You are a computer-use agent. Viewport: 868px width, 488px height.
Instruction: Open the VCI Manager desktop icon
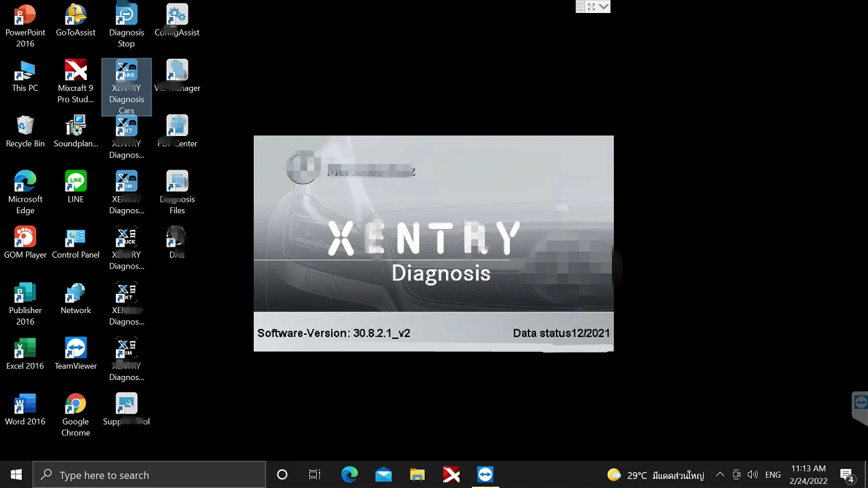pos(177,76)
